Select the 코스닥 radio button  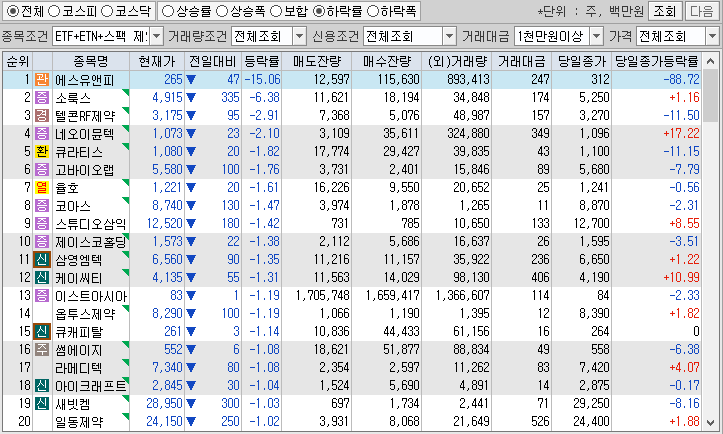click(x=107, y=11)
